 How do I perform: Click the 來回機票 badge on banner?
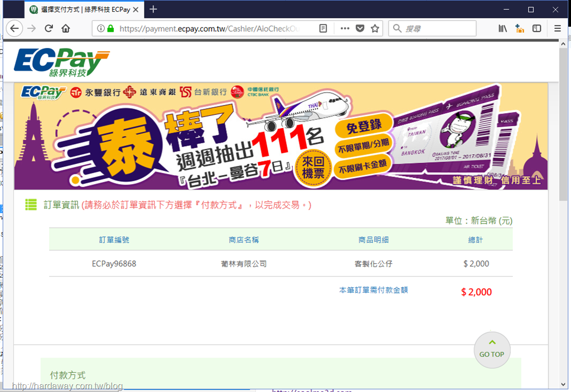[x=313, y=168]
